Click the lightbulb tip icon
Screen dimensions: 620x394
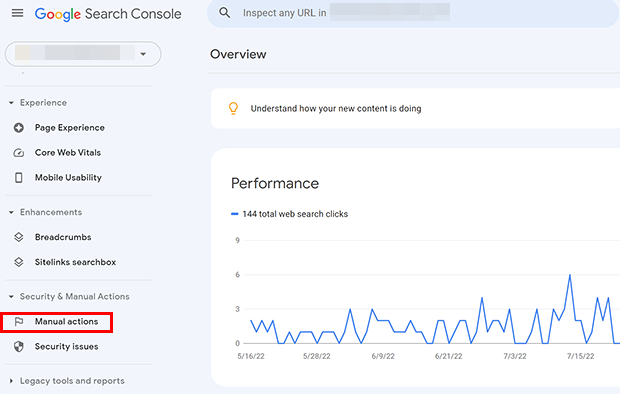point(233,108)
